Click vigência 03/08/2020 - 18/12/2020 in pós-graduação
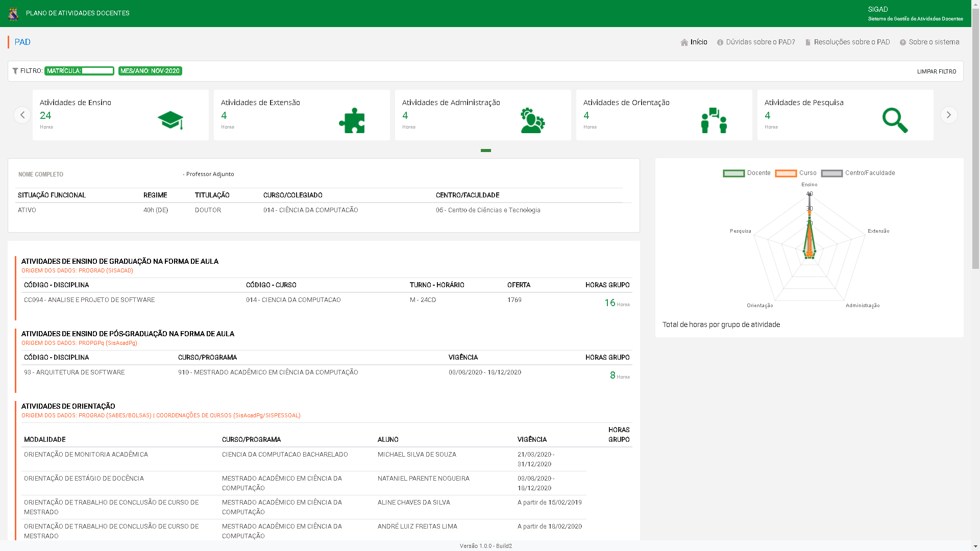The image size is (980, 551). 485,372
